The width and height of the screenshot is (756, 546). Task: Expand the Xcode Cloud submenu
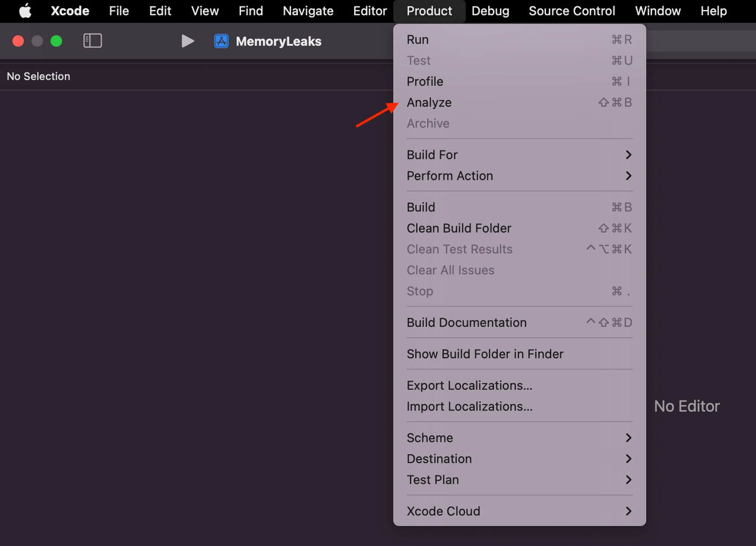click(628, 511)
